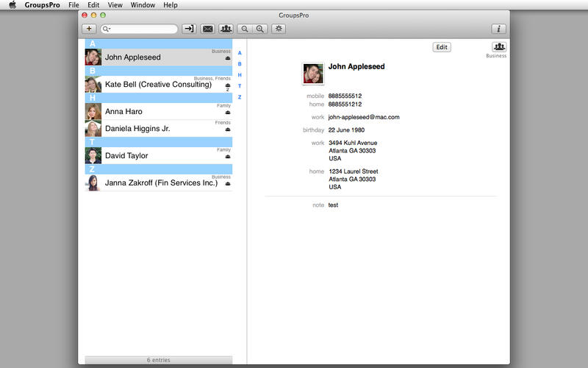Click the zoom in magnifier icon
This screenshot has width=588, height=368.
point(260,29)
